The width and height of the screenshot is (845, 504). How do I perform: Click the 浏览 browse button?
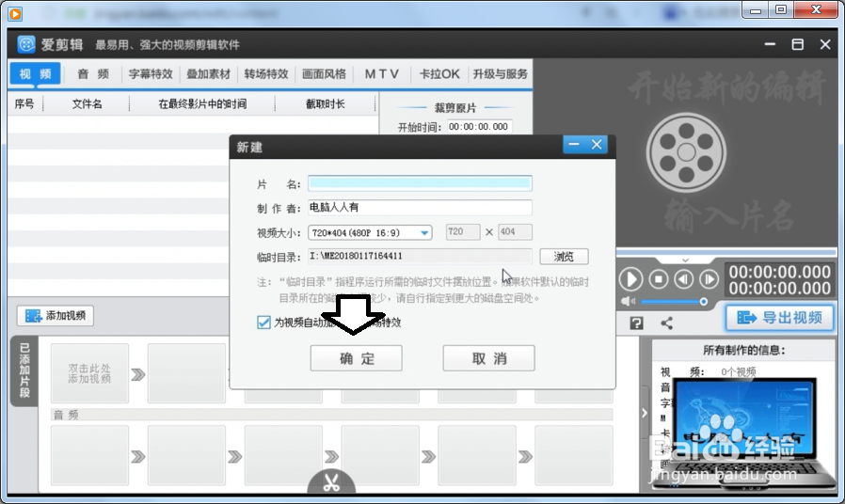[x=565, y=257]
